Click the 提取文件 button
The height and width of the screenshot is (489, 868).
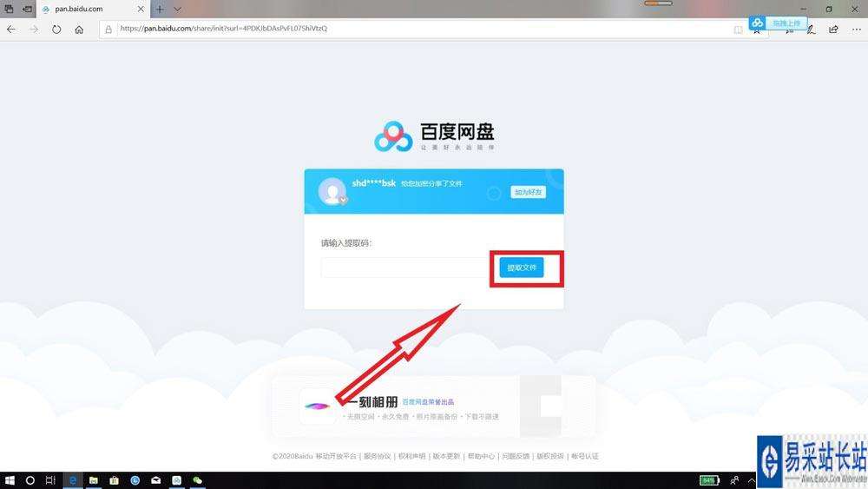[x=522, y=268]
